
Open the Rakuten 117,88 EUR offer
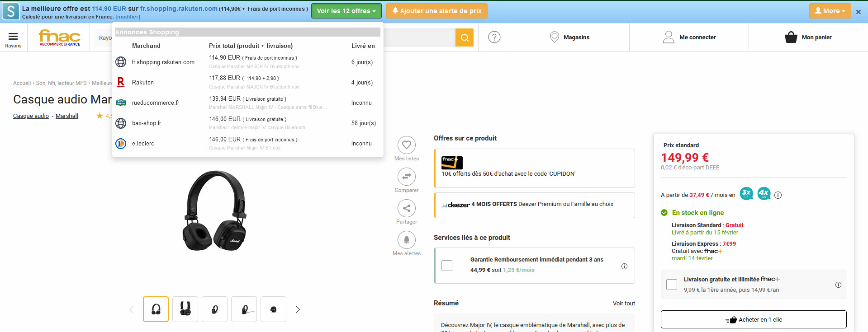pyautogui.click(x=248, y=82)
